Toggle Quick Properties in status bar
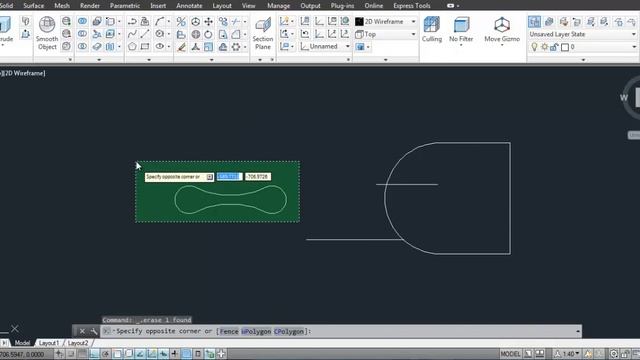The image size is (640, 360). coord(198,354)
